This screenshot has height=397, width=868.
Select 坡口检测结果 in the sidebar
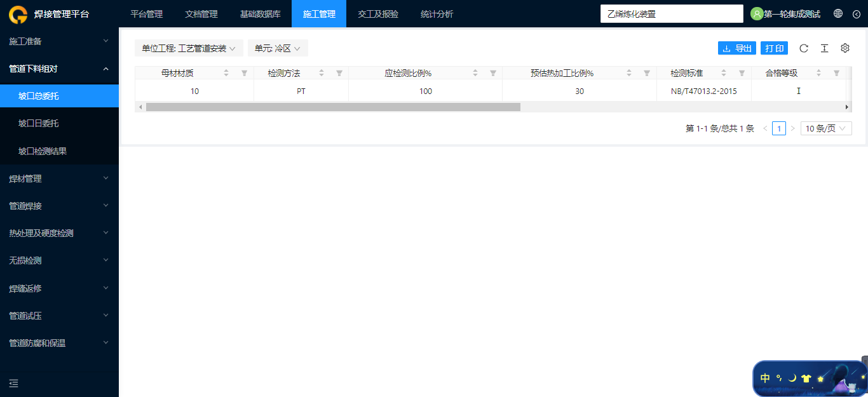(x=59, y=151)
